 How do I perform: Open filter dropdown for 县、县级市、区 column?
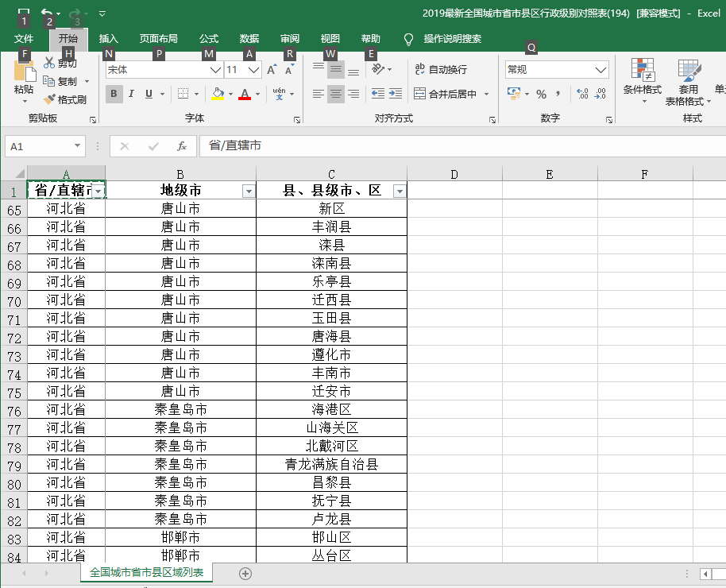(x=400, y=191)
